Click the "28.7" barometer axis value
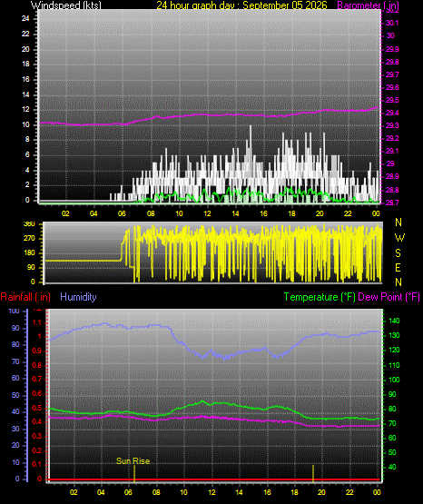This screenshot has width=423, height=504. coord(392,203)
